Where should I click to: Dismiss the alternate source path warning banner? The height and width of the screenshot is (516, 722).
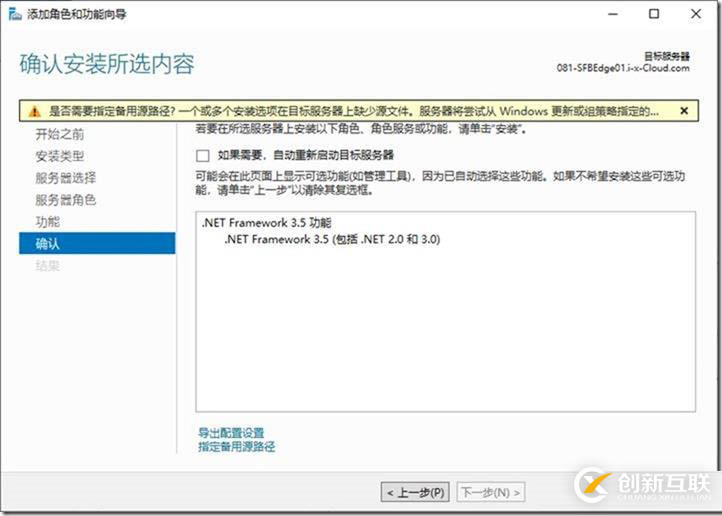click(684, 111)
